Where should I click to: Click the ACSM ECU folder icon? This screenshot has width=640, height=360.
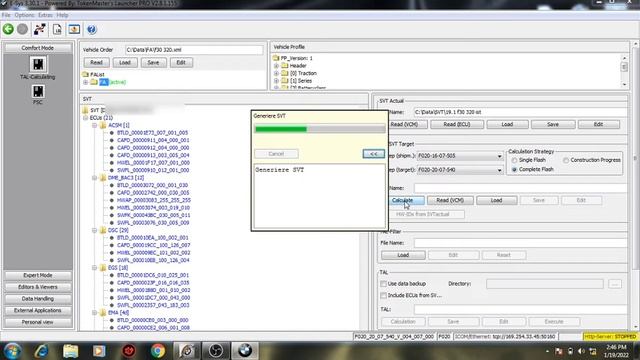103,125
